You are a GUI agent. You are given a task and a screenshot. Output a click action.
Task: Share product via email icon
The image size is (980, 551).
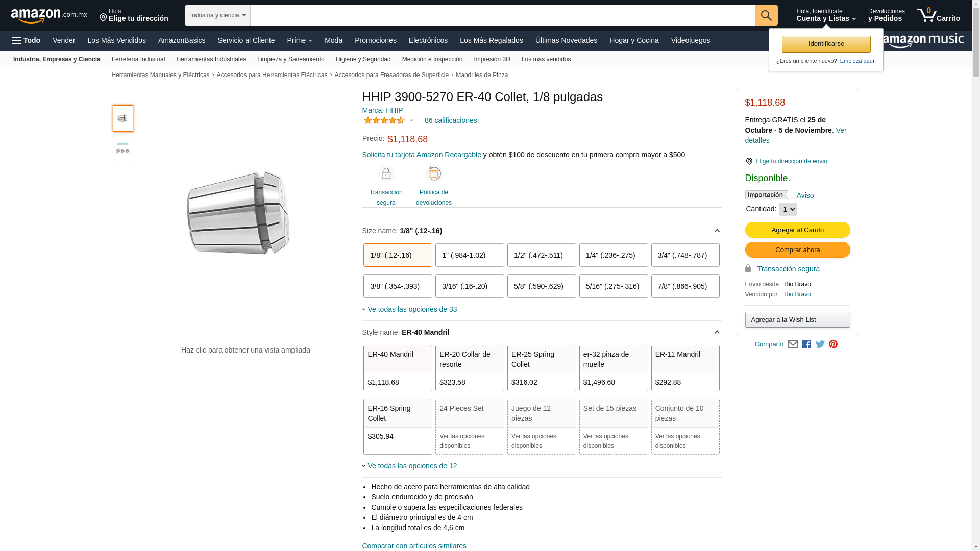[793, 344]
